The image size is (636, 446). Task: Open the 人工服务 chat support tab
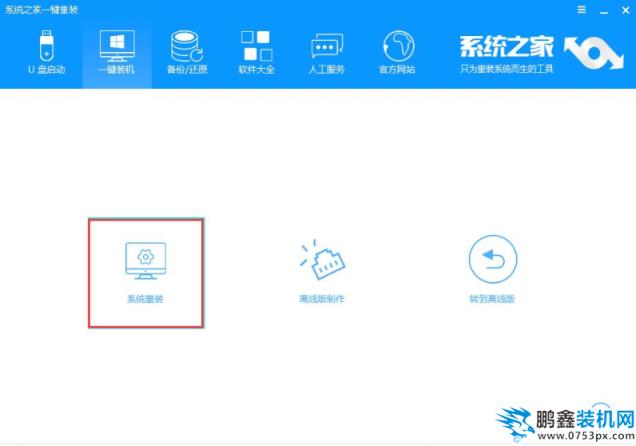[x=327, y=52]
